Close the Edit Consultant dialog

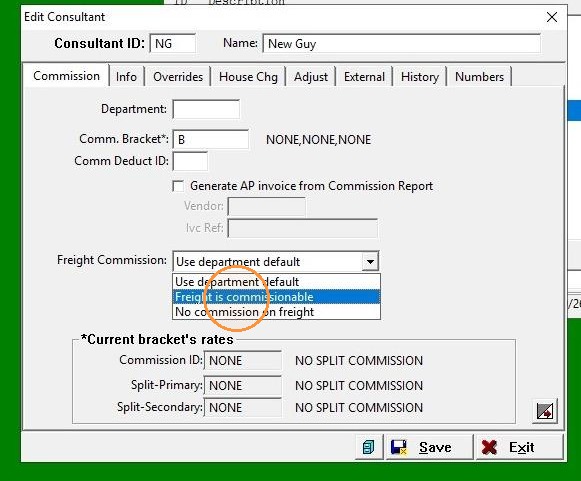click(552, 17)
